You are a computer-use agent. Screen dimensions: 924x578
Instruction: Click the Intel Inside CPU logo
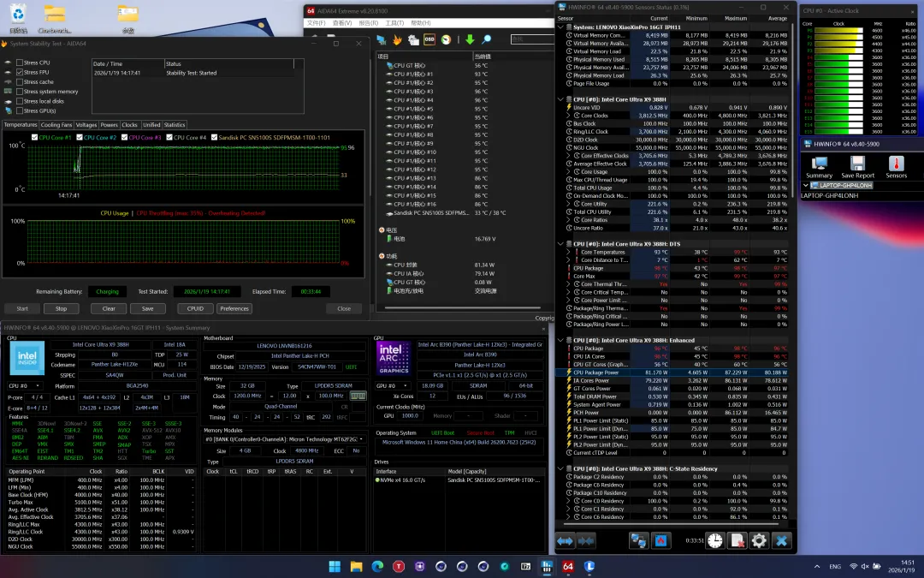click(x=27, y=357)
